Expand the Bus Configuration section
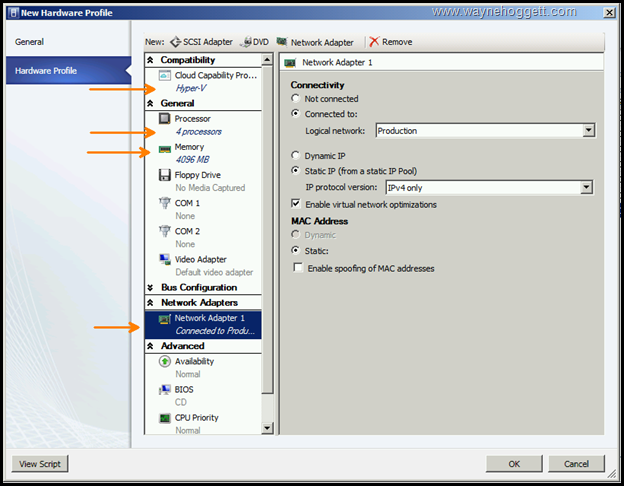 [150, 287]
